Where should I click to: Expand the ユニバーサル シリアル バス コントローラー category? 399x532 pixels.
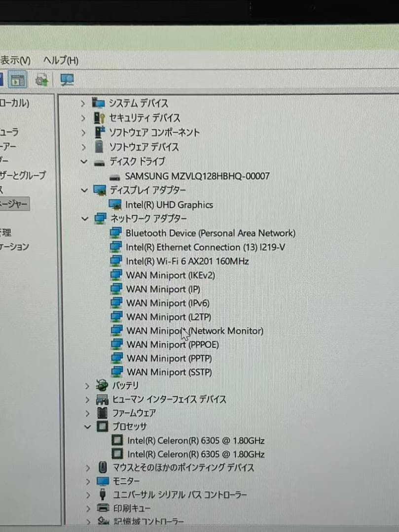click(x=88, y=495)
